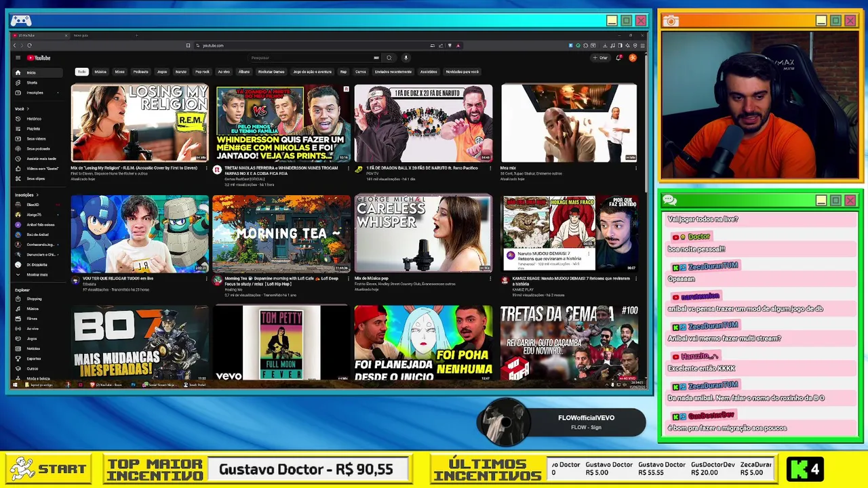Viewport: 868px width, 488px height.
Task: Open the Tom Petty Full Moon Fever thumbnail
Action: 281,343
